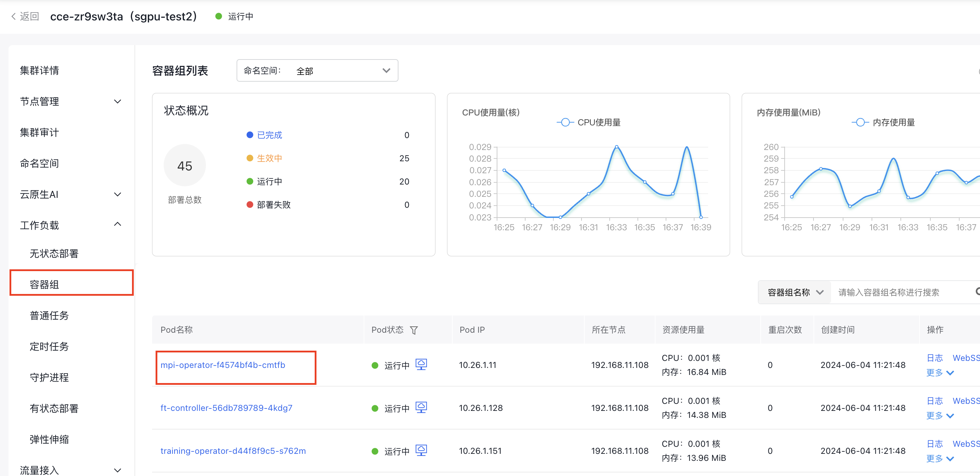The height and width of the screenshot is (476, 980).
Task: Open 更多 menu for ft-controller row
Action: (x=940, y=415)
